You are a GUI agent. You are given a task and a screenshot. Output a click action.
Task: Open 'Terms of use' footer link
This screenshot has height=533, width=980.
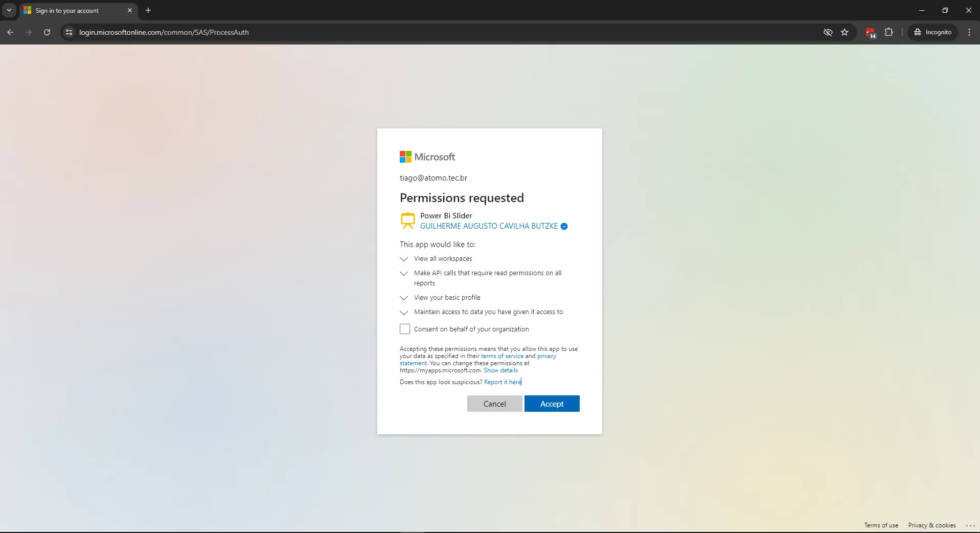tap(881, 525)
